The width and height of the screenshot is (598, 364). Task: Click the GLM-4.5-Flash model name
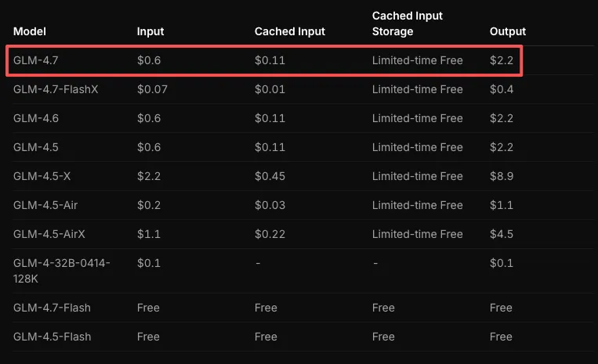(x=52, y=337)
